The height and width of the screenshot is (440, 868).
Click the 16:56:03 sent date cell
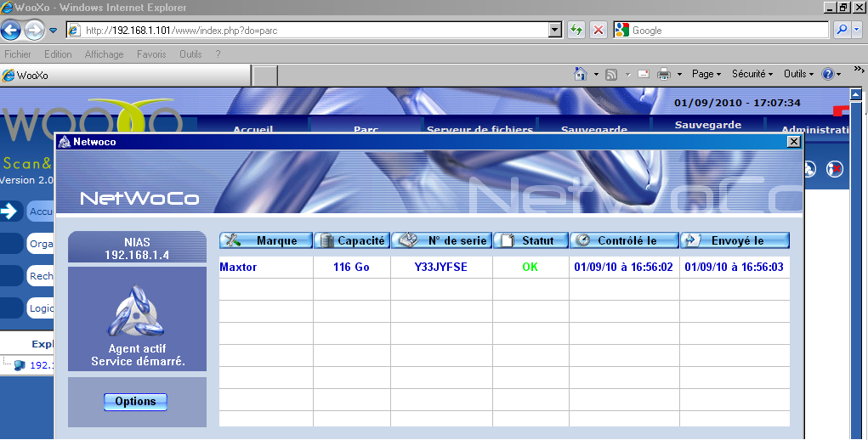coord(734,267)
